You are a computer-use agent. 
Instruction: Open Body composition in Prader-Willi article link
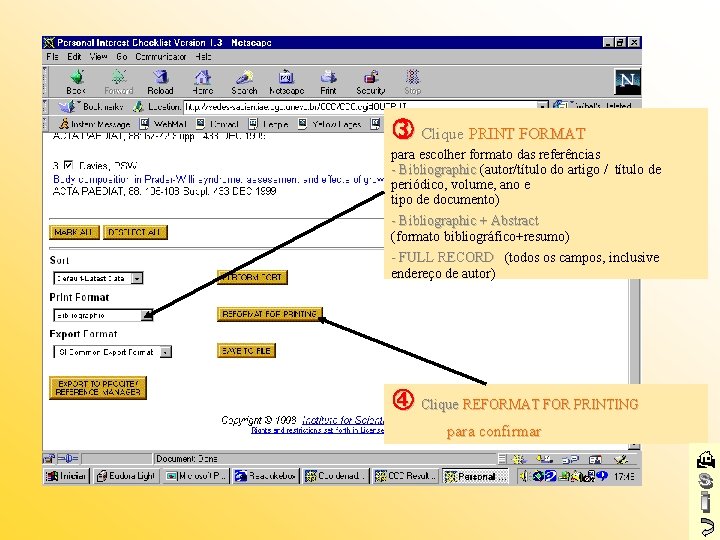pyautogui.click(x=218, y=179)
